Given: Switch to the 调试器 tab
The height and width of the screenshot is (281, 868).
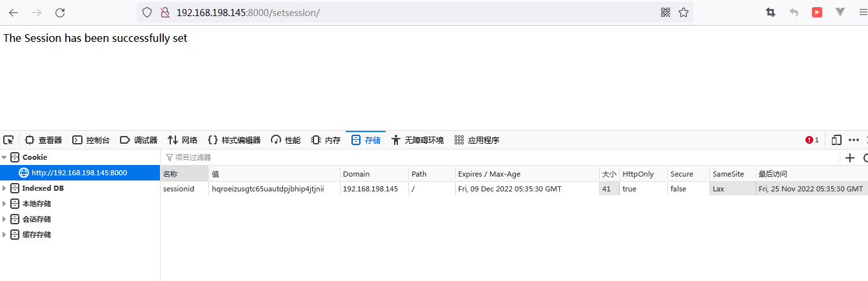Looking at the screenshot, I should click(139, 140).
